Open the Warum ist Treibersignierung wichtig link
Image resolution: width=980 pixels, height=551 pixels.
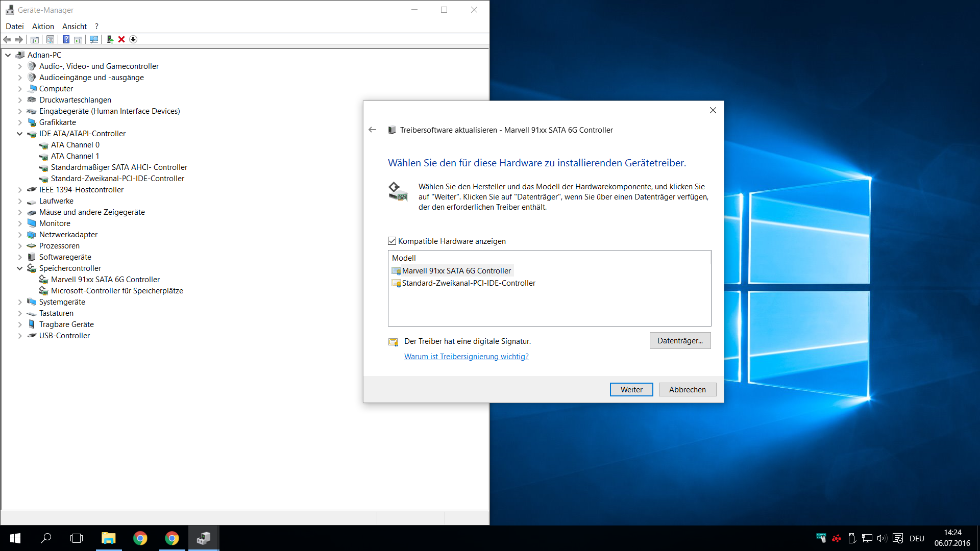(466, 357)
